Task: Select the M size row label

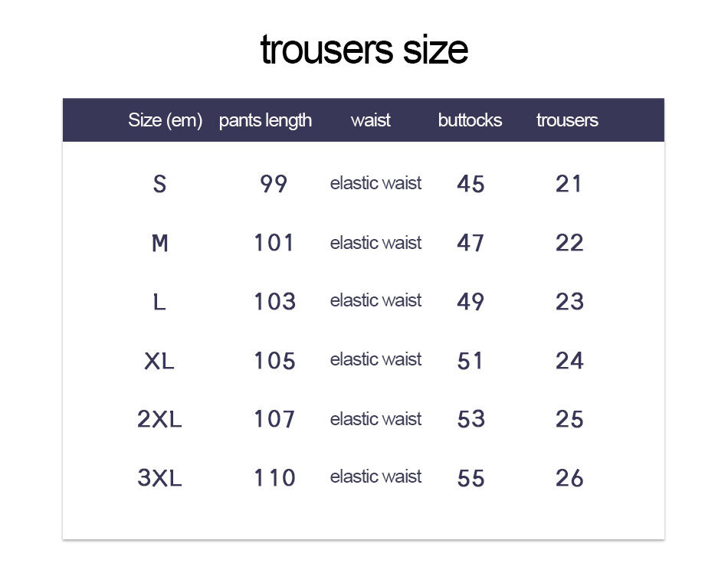Action: pyautogui.click(x=159, y=243)
